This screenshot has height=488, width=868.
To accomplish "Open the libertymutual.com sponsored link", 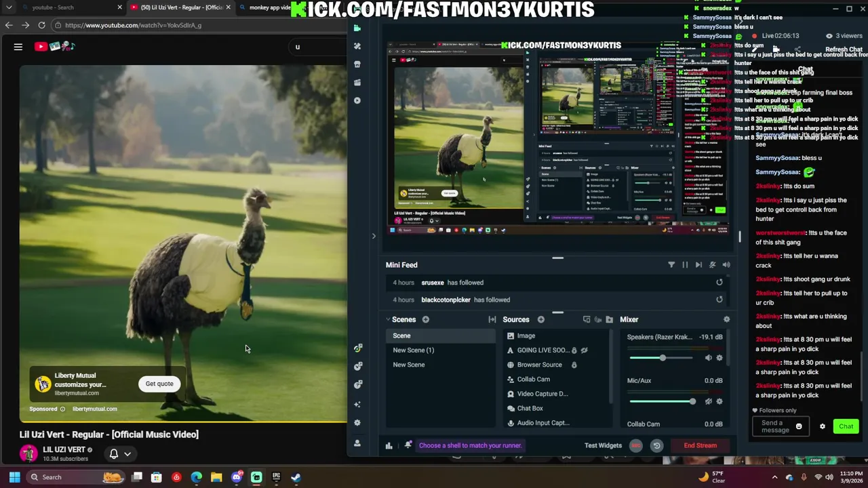I will [95, 409].
